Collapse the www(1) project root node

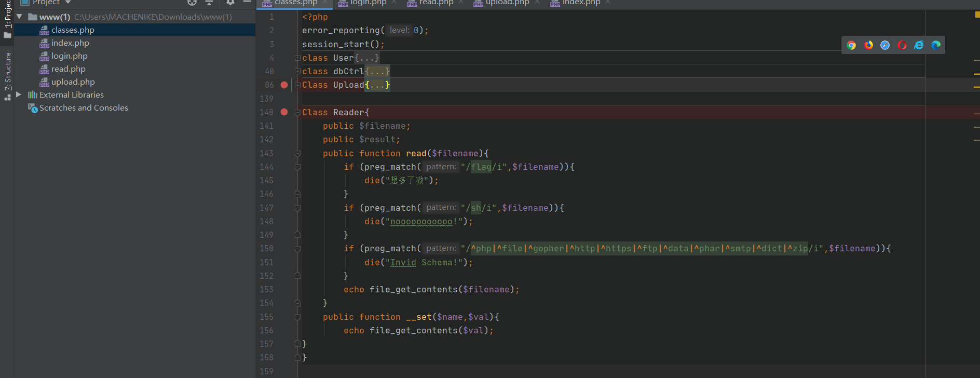(x=19, y=17)
